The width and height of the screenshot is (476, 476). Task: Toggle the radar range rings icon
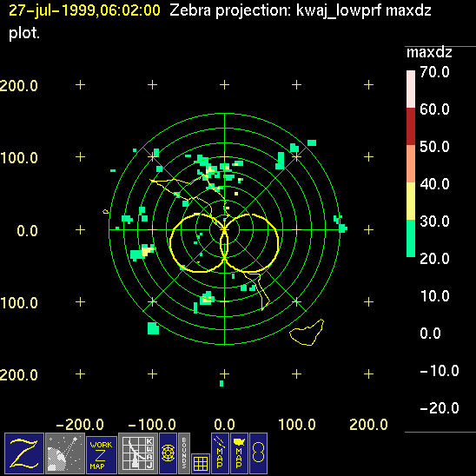(x=168, y=453)
